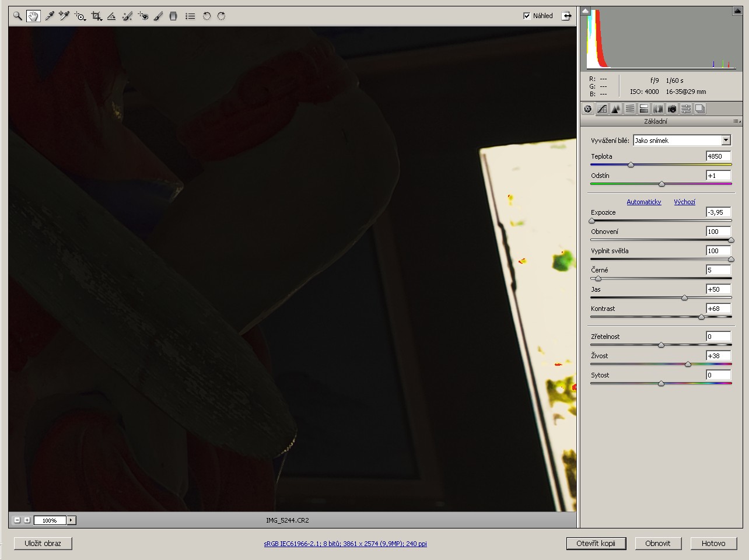
Task: Toggle full screen mode icon
Action: 566,16
